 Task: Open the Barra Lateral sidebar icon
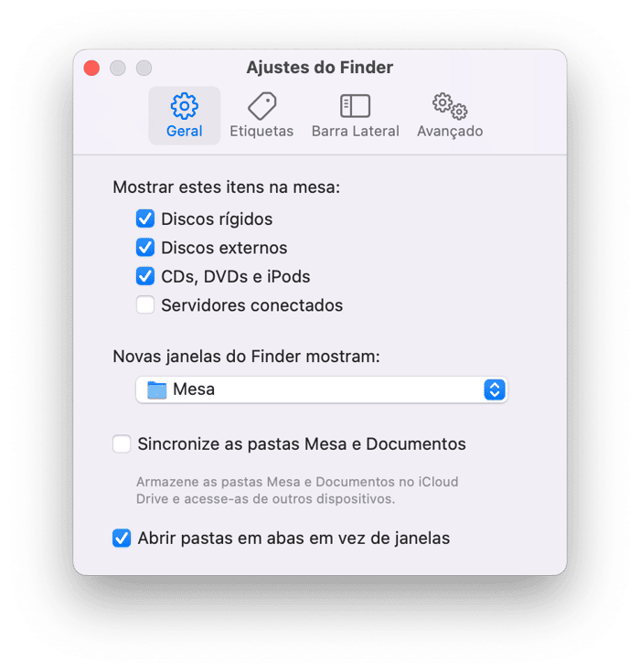click(x=355, y=106)
